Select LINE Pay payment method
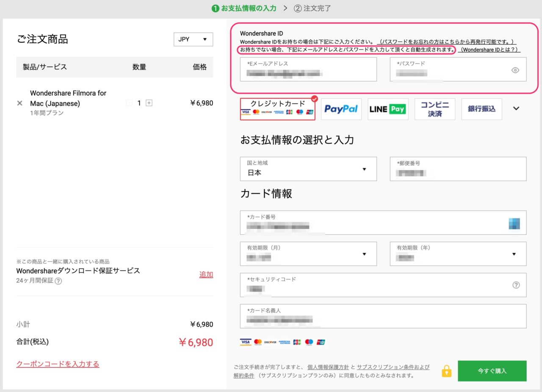The height and width of the screenshot is (392, 542). 388,109
